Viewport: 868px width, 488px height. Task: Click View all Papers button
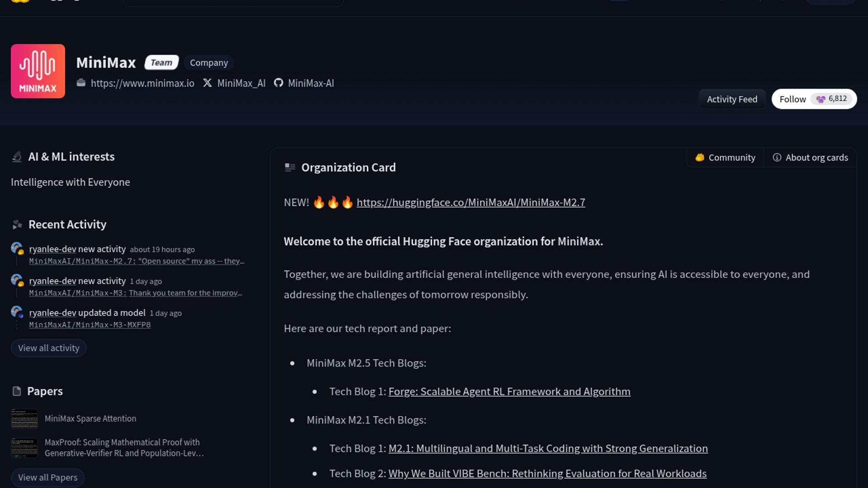(48, 478)
